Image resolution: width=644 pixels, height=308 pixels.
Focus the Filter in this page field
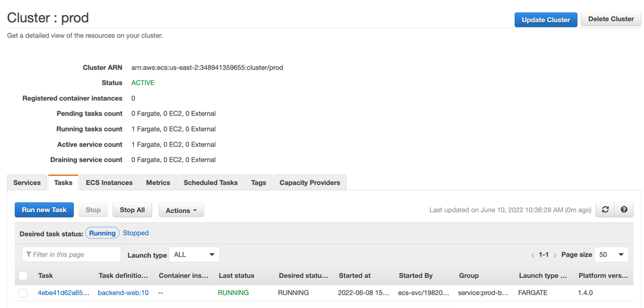[x=72, y=255]
